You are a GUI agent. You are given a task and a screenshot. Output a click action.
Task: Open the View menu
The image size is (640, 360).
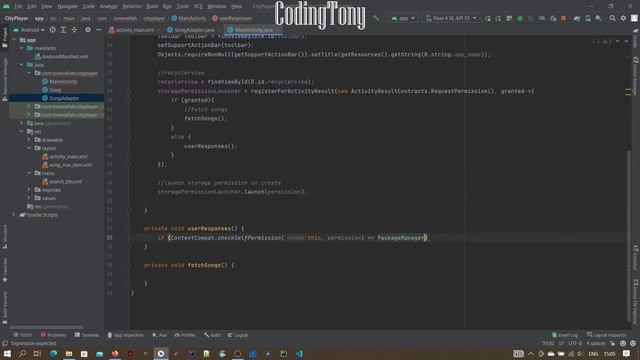[x=47, y=7]
